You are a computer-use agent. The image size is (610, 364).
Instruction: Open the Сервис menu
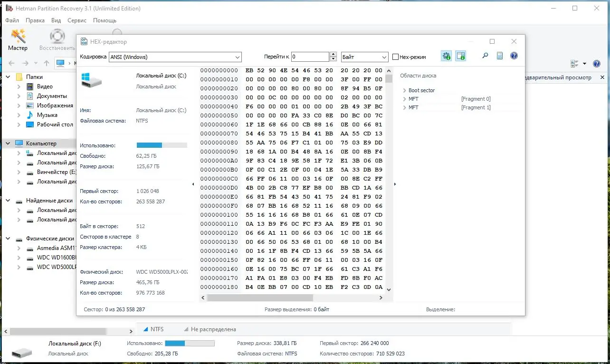click(x=77, y=20)
